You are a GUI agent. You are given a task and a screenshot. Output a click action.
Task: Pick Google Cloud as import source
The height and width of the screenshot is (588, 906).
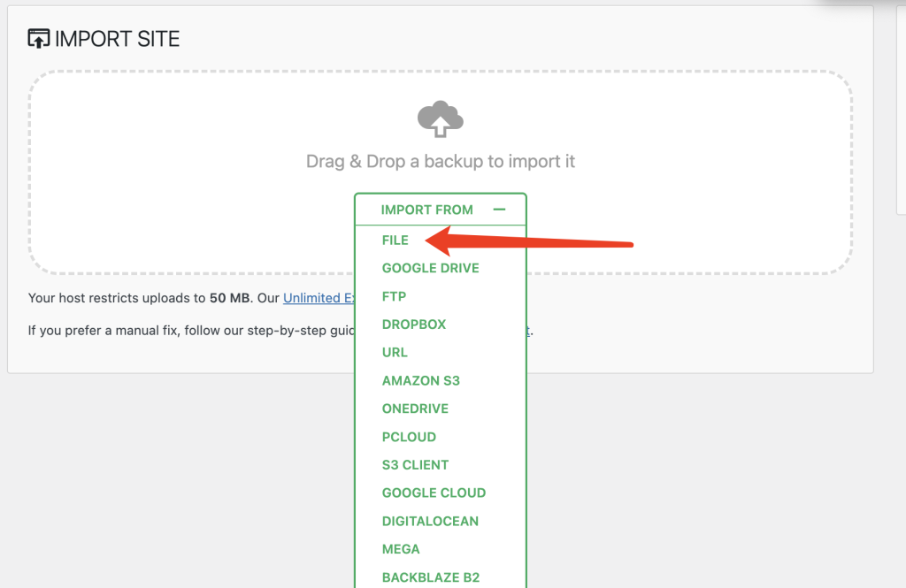coord(434,493)
